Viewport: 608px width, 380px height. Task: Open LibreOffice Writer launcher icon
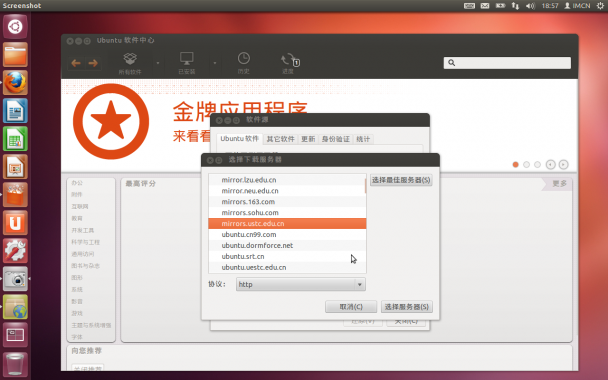tap(15, 111)
